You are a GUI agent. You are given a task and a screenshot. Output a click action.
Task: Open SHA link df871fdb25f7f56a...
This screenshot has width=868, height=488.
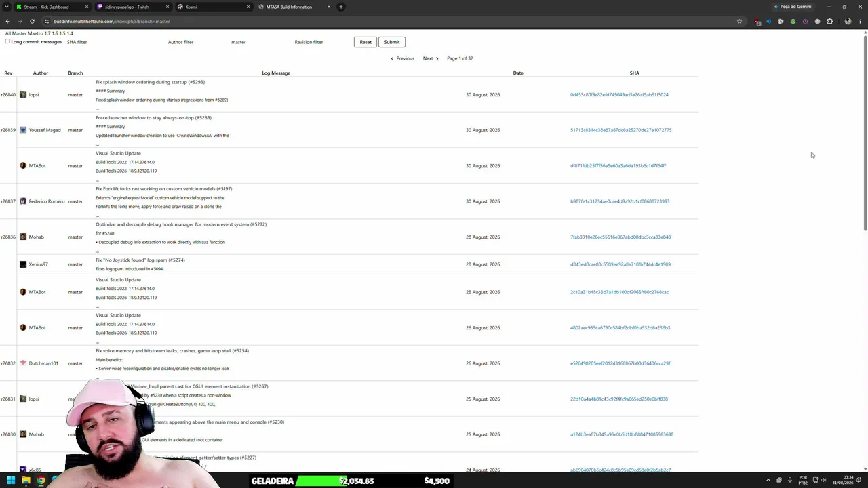pyautogui.click(x=618, y=166)
